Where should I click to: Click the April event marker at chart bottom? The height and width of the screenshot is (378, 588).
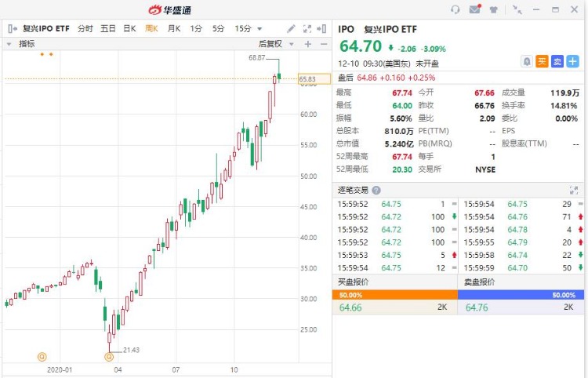(x=109, y=356)
